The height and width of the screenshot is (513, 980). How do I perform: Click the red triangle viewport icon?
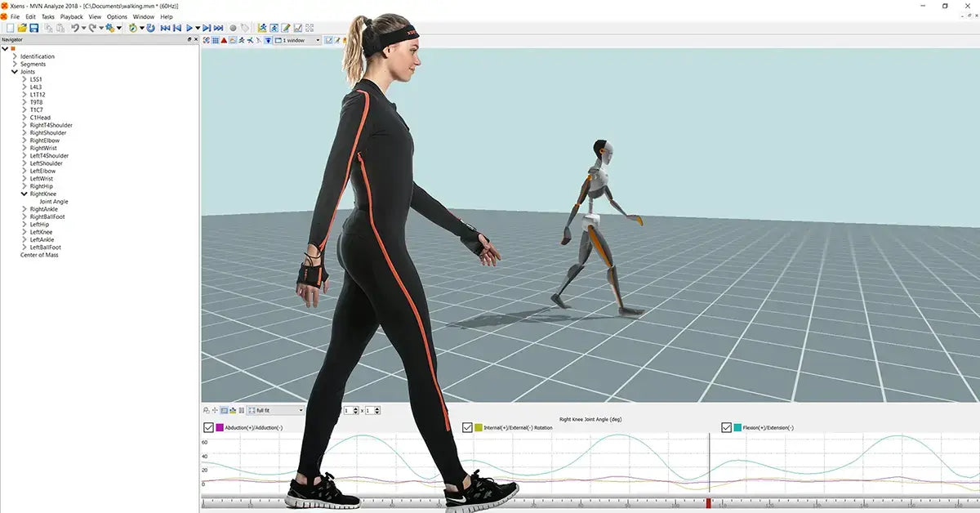click(x=225, y=40)
